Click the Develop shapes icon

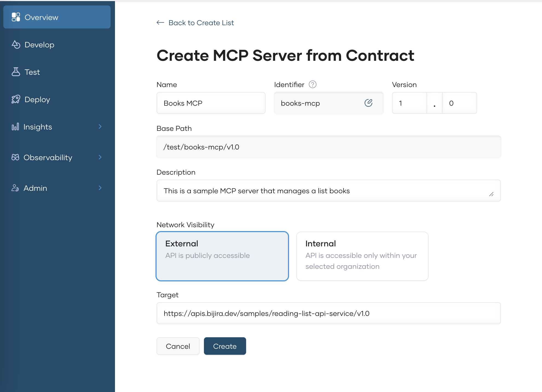(16, 44)
